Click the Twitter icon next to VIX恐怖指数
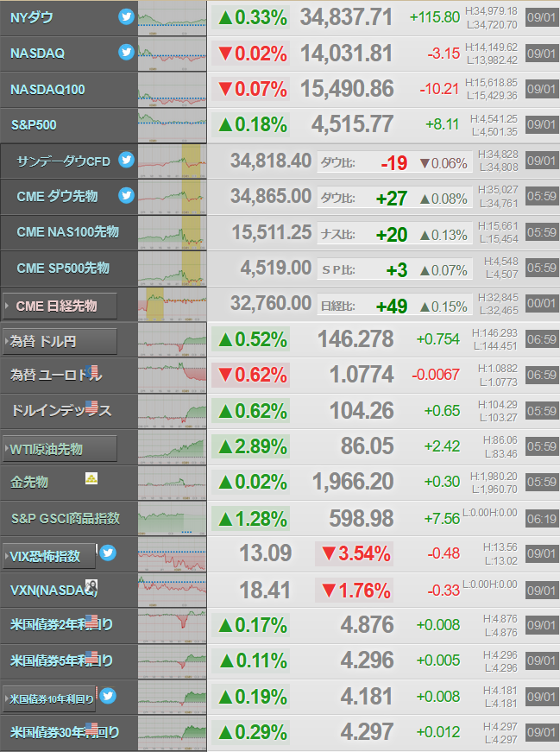This screenshot has width=560, height=752. click(x=107, y=553)
